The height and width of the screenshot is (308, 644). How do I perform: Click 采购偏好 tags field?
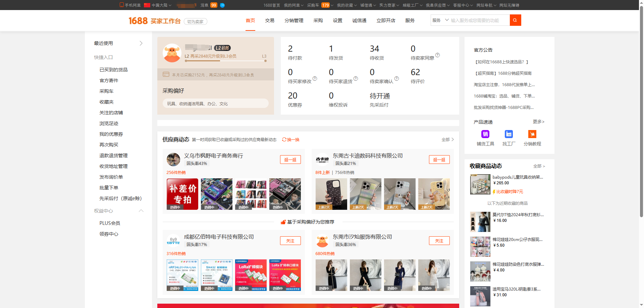pyautogui.click(x=216, y=104)
